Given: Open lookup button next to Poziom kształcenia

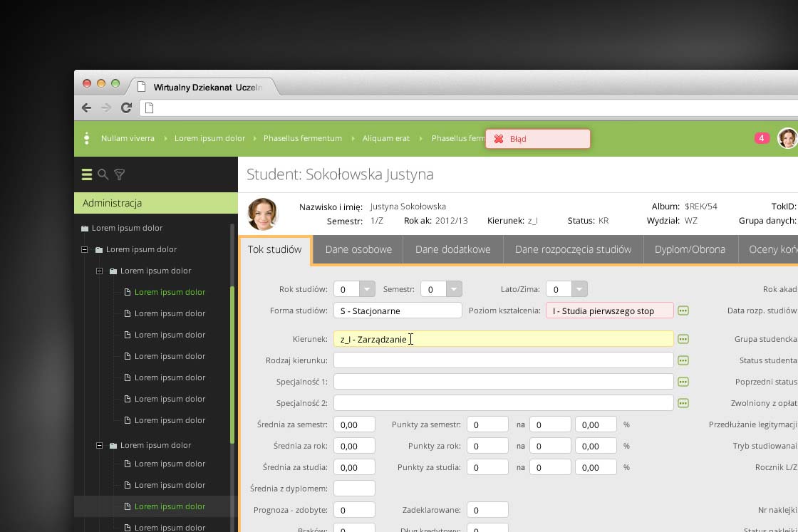Looking at the screenshot, I should click(683, 311).
